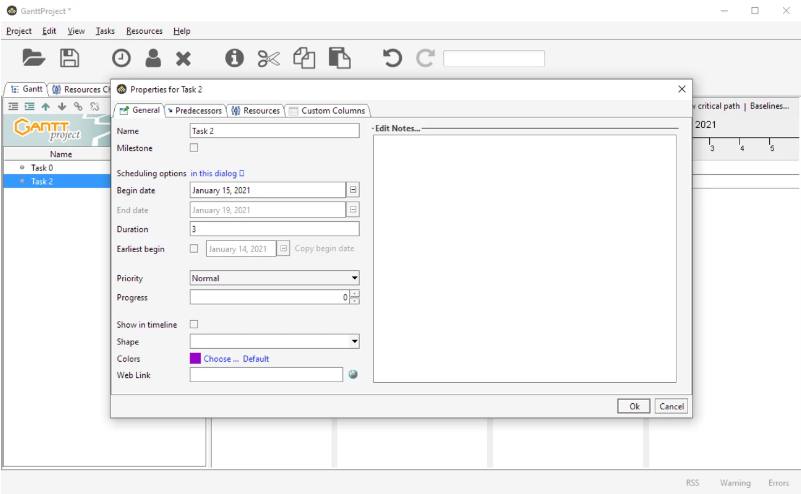
Task: Click the new resource person icon
Action: pyautogui.click(x=153, y=59)
